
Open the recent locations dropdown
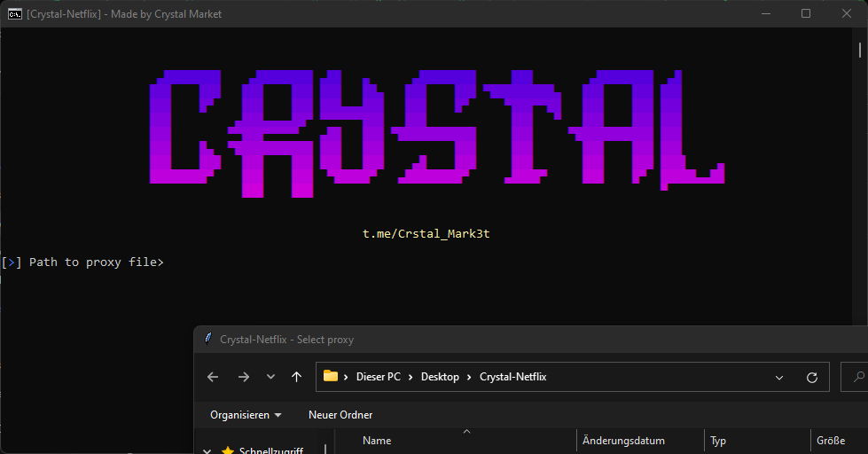tap(270, 377)
